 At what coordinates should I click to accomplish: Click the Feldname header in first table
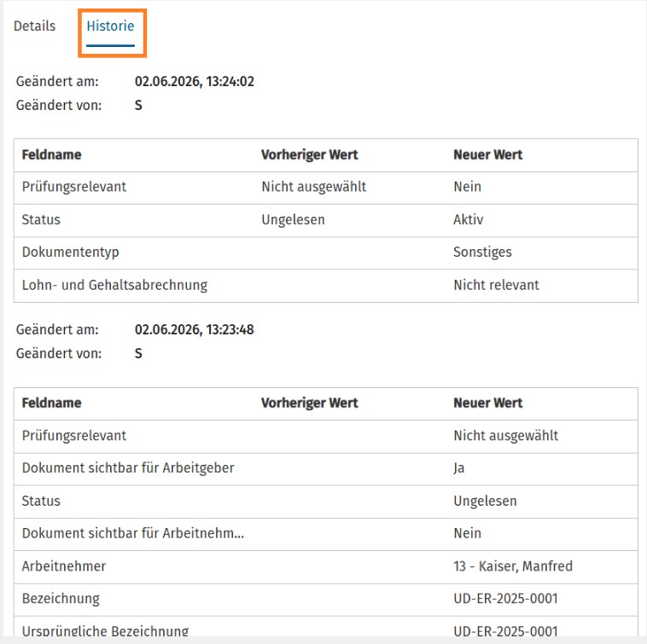pos(51,154)
